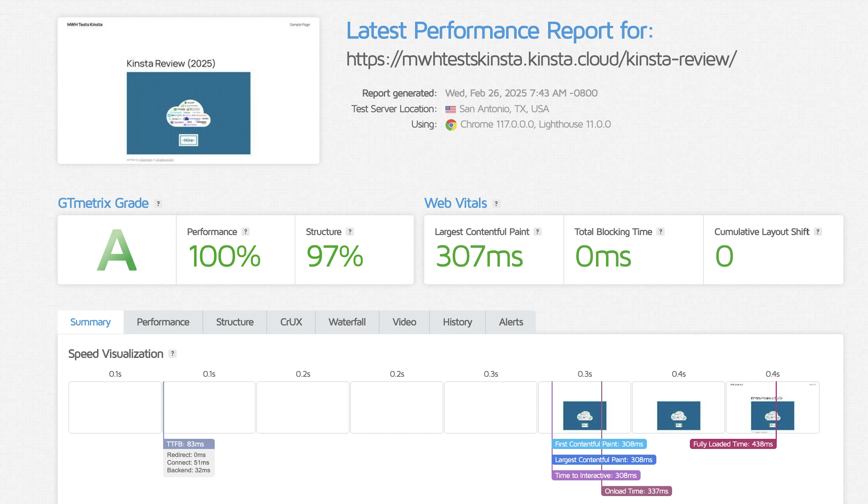The height and width of the screenshot is (504, 868).
Task: Click help icon next to GTmetrix Grade
Action: [x=158, y=204]
